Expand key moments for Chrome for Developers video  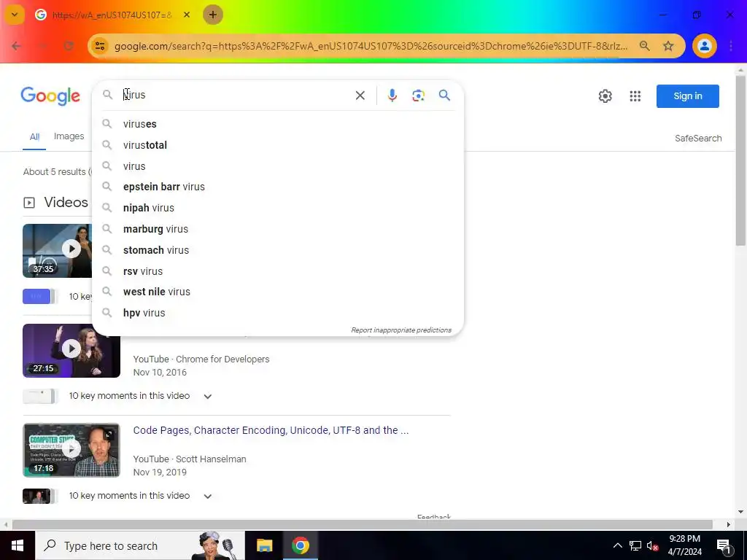208,396
